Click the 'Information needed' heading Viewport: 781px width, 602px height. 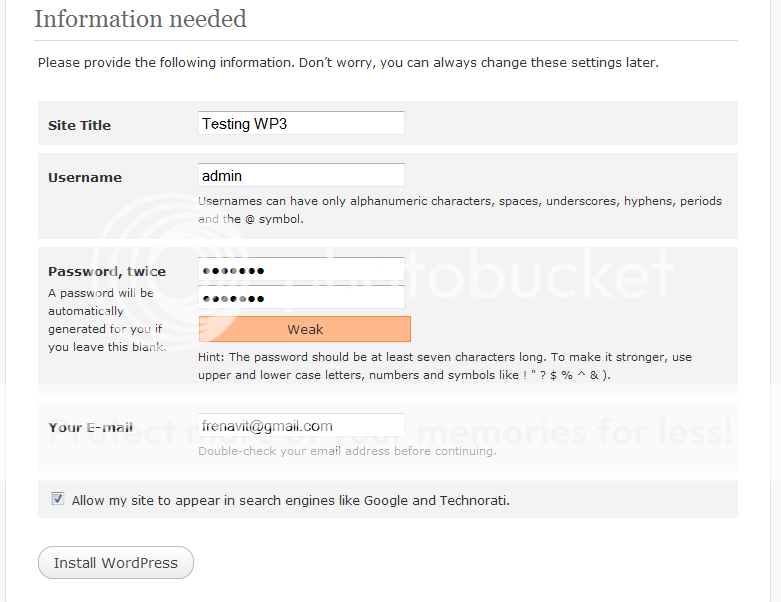140,19
